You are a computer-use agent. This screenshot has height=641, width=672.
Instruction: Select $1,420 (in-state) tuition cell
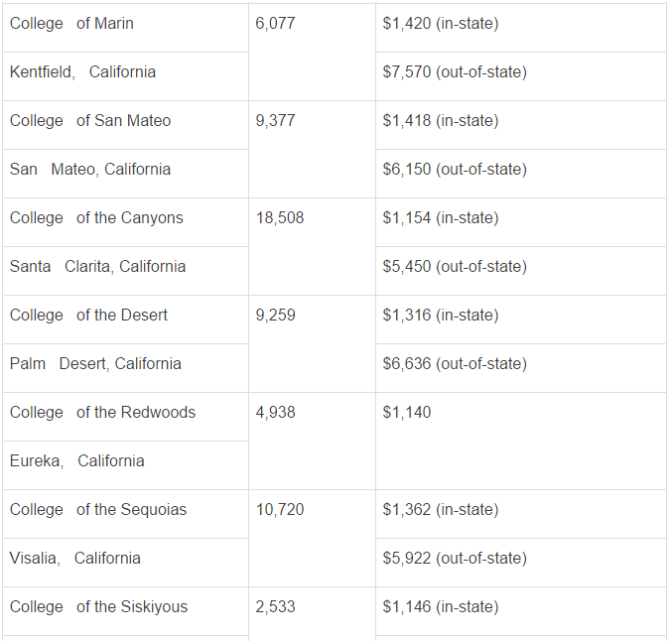pos(521,28)
